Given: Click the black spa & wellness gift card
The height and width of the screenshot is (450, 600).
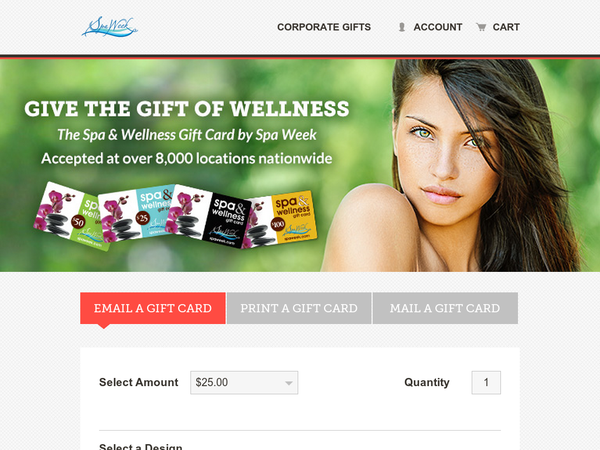Looking at the screenshot, I should [209, 216].
